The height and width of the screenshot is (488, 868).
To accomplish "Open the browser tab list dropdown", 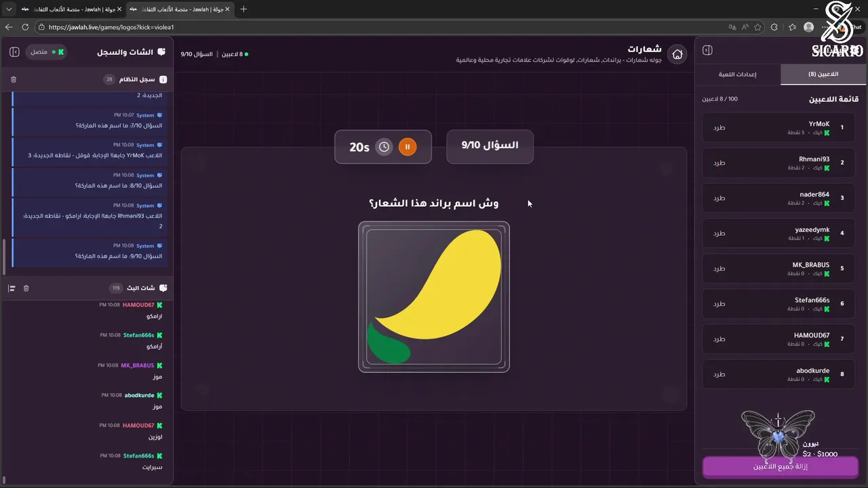I will point(9,9).
